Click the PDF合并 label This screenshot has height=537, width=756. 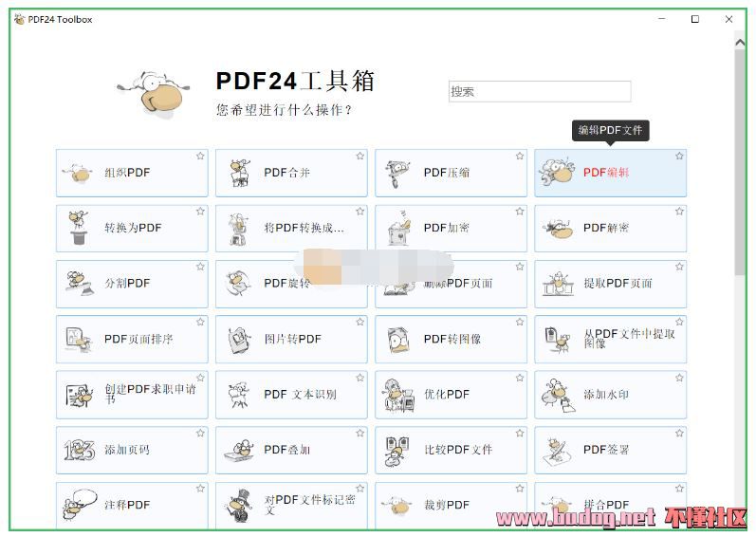(x=286, y=173)
